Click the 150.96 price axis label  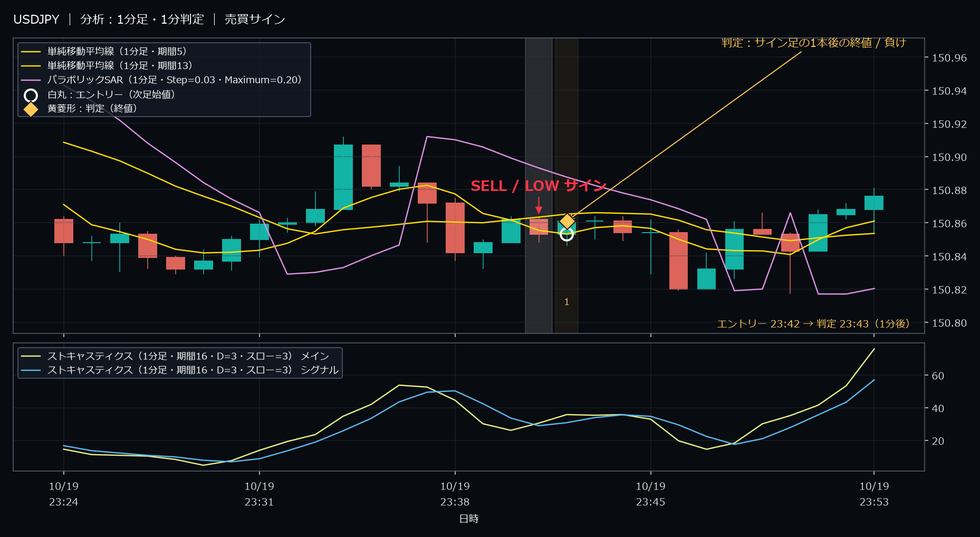949,58
